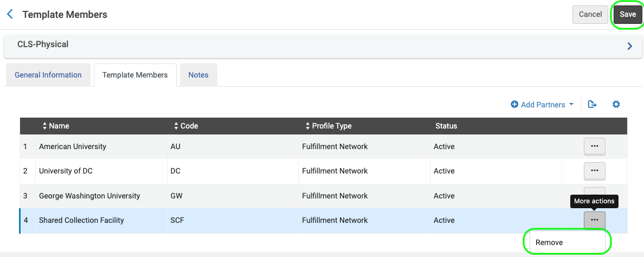Click the Cancel button

[590, 15]
